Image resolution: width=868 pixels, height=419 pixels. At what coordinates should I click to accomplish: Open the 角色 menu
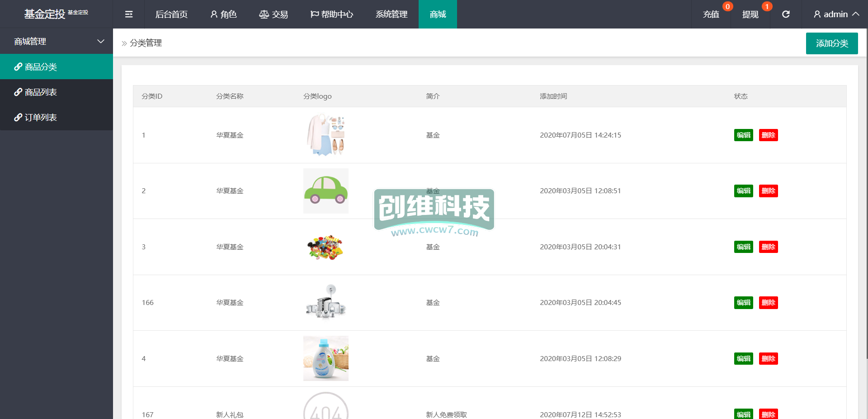tap(223, 14)
